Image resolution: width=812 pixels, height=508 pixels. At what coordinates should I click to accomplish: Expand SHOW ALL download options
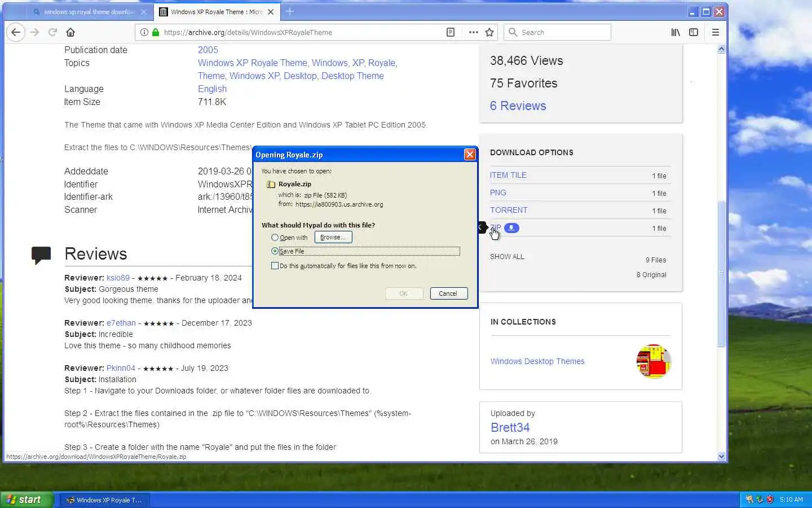507,257
